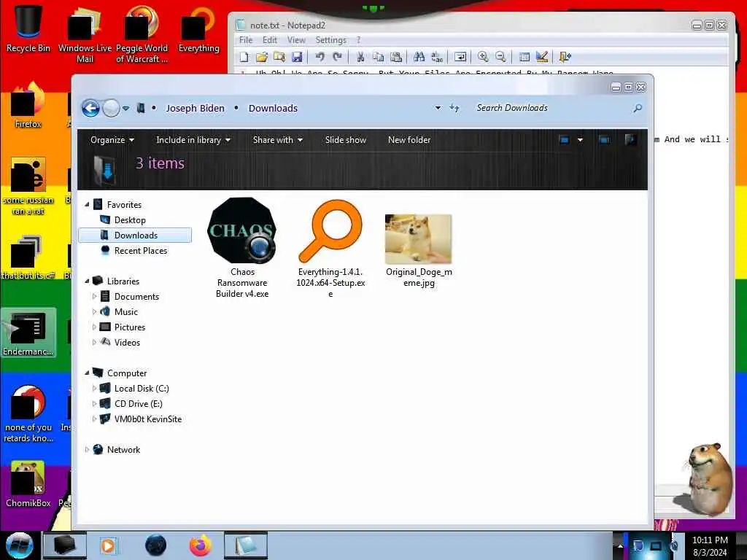
Task: Collapse the Favorites tree group
Action: [x=88, y=204]
